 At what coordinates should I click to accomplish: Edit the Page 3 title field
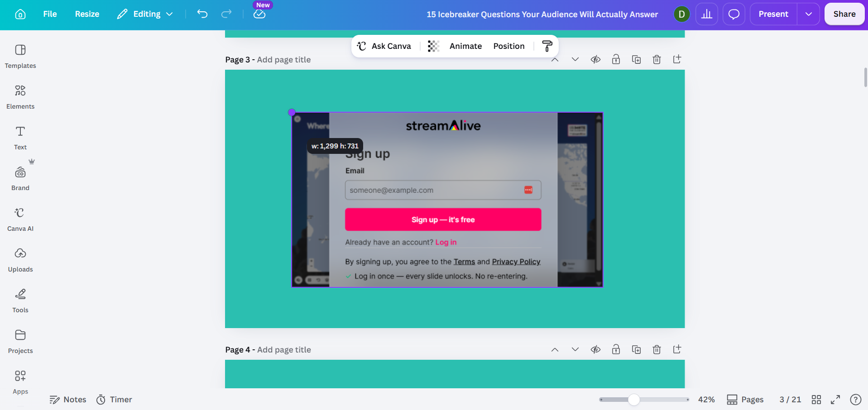click(284, 60)
